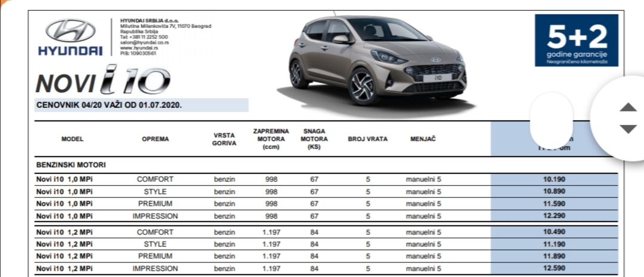Click the MENJAČ column header

point(423,139)
